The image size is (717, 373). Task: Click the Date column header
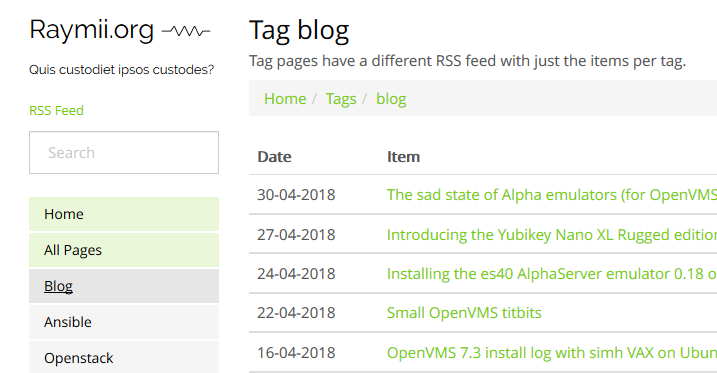point(274,157)
